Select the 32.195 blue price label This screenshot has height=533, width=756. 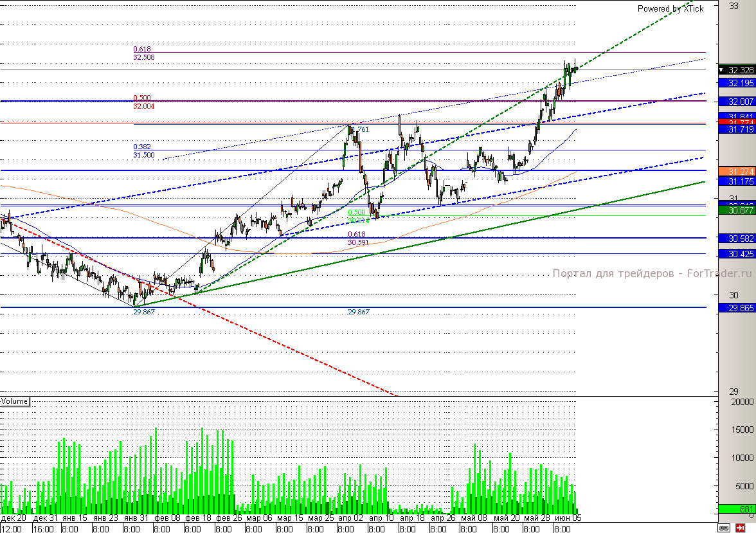(x=737, y=83)
